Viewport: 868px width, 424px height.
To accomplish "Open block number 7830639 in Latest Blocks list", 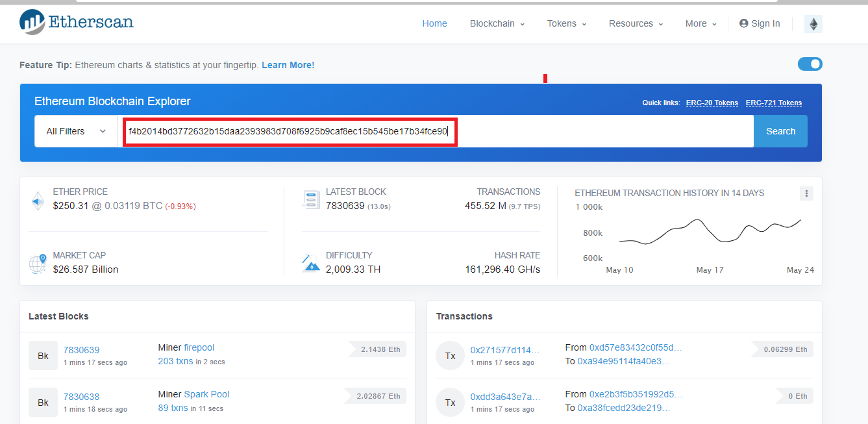I will 81,350.
